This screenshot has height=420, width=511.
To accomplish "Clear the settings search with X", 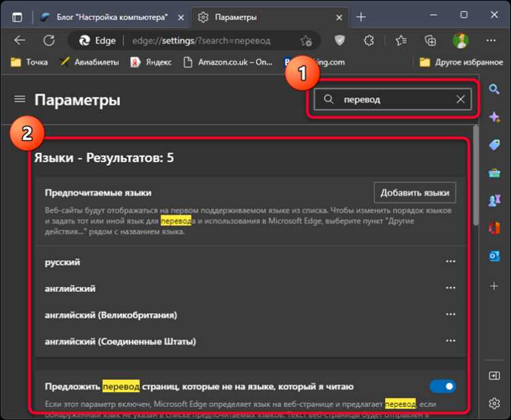I will point(460,99).
